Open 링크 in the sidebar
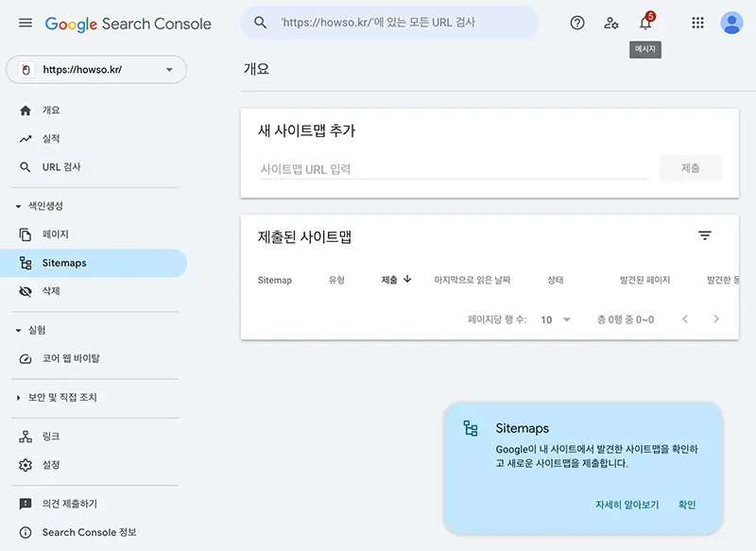Image resolution: width=756 pixels, height=551 pixels. 94,437
